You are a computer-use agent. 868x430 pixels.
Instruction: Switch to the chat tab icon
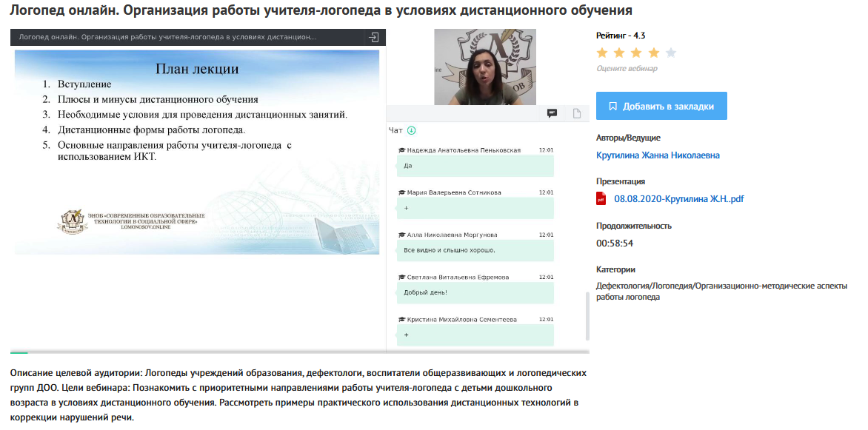(552, 113)
